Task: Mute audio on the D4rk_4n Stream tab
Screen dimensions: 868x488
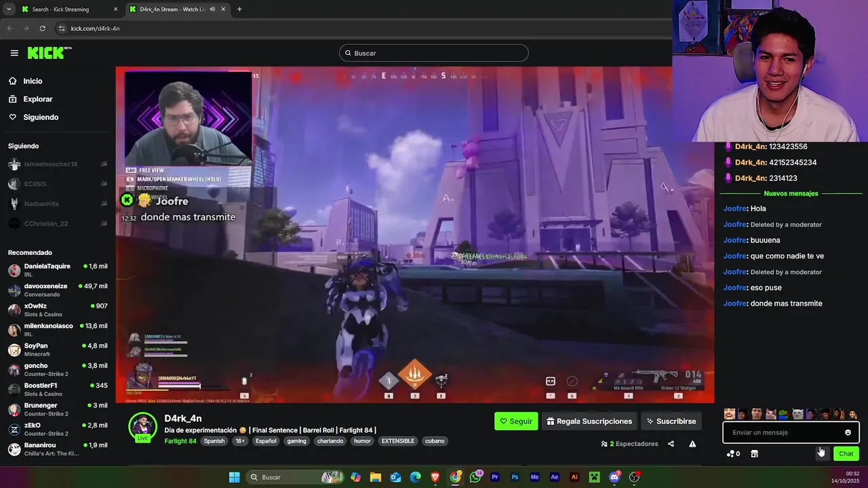Action: tap(212, 9)
